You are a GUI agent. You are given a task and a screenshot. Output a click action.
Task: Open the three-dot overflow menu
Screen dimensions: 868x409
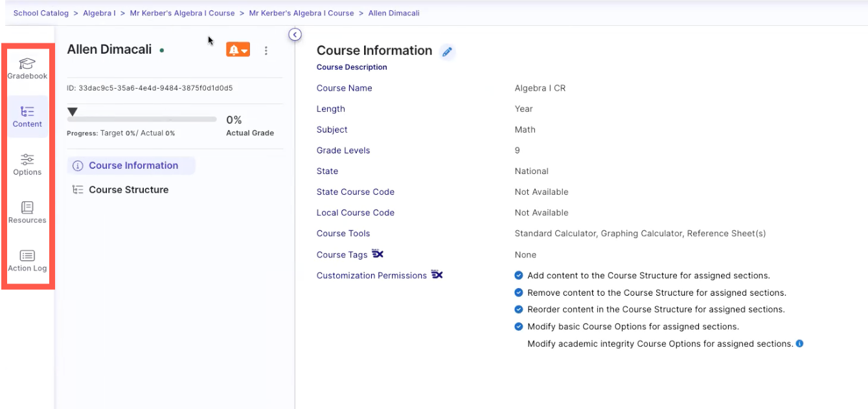click(266, 50)
